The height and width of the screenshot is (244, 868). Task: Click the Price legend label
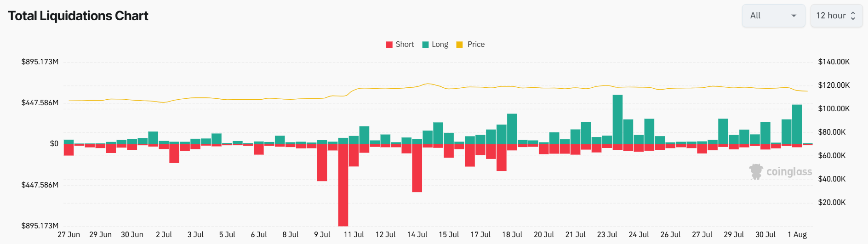pyautogui.click(x=476, y=45)
